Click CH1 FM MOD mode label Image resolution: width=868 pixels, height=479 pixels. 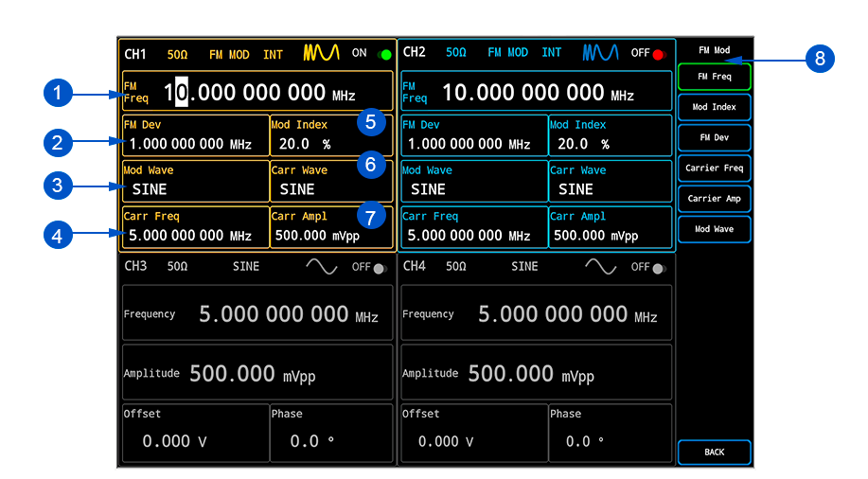[x=229, y=55]
